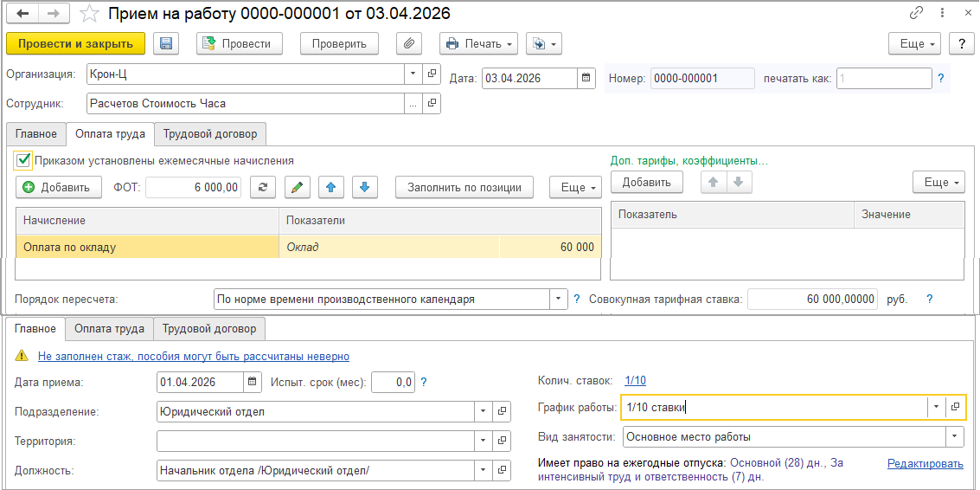The height and width of the screenshot is (490, 980).
Task: Click the Редактировать vacations link
Action: [925, 464]
